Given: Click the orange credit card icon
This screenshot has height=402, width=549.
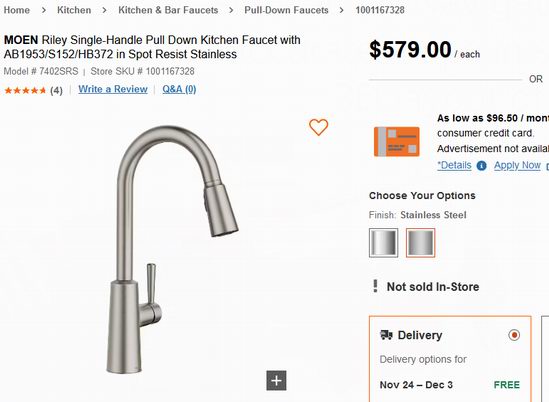Looking at the screenshot, I should point(397,141).
